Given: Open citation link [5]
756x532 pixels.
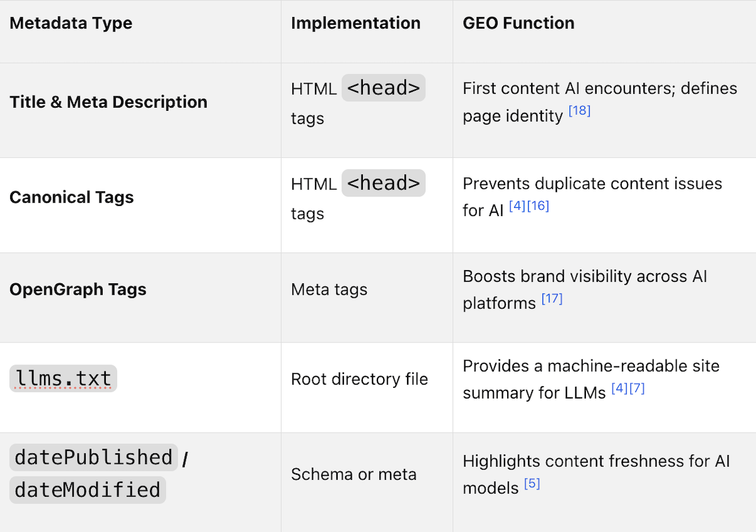Looking at the screenshot, I should pyautogui.click(x=532, y=484).
